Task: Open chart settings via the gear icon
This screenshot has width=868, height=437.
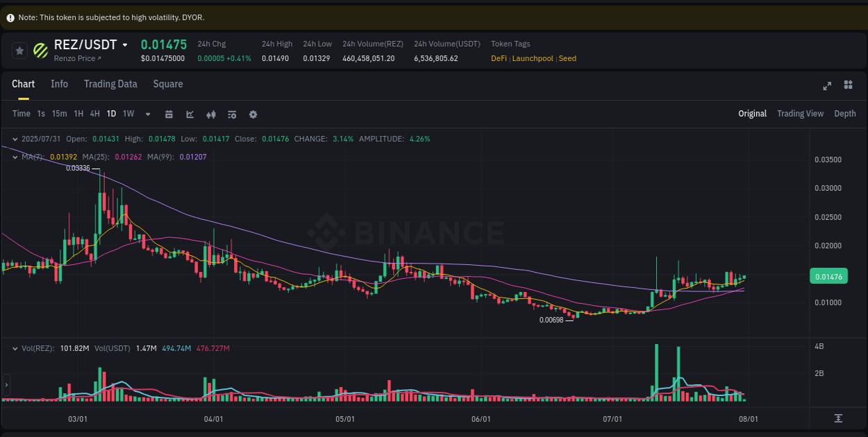Action: (x=253, y=114)
